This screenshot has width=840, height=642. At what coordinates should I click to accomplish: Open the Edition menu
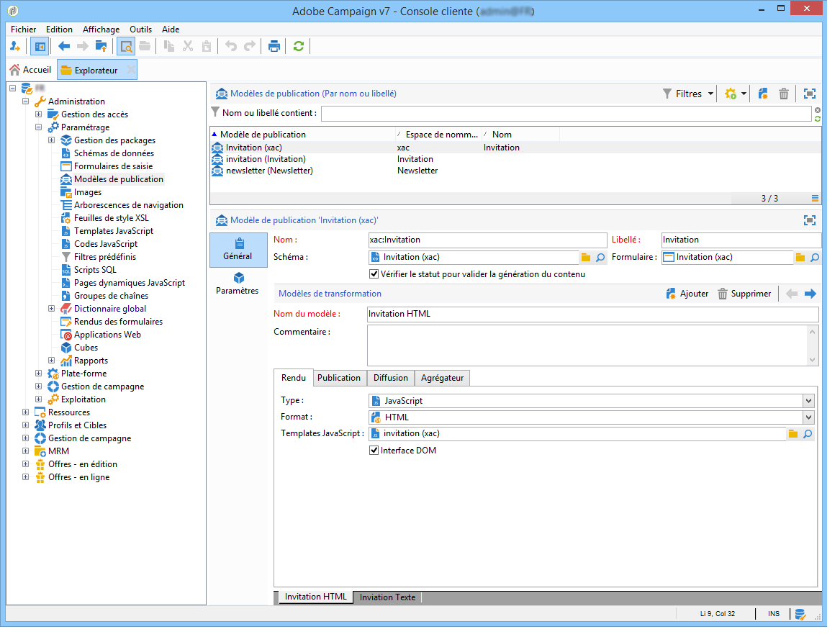coord(59,30)
